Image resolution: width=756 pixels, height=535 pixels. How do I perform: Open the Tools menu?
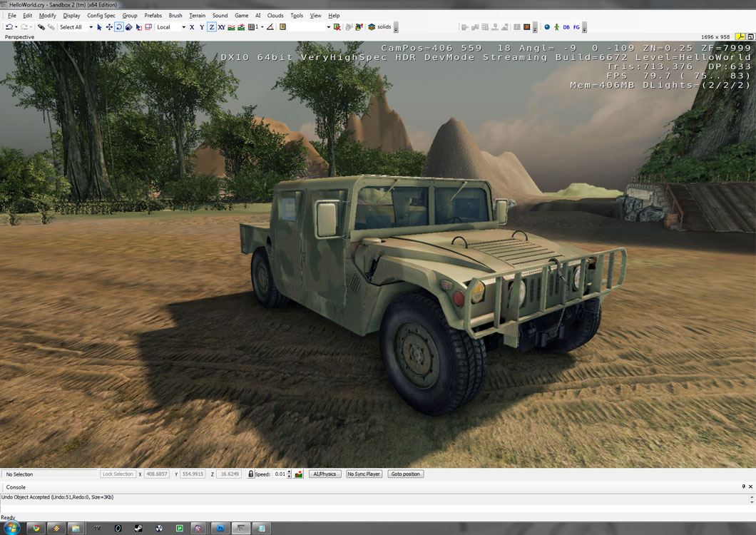point(297,16)
